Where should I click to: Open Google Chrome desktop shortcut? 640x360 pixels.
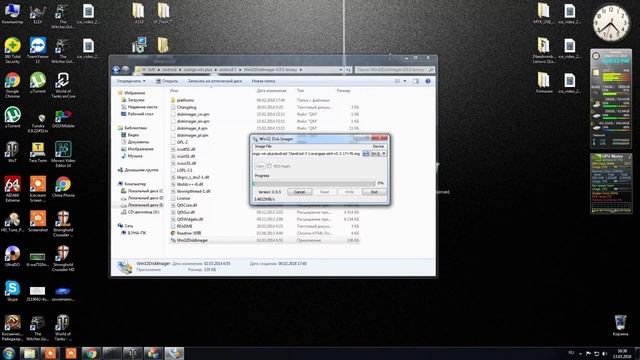pos(12,86)
